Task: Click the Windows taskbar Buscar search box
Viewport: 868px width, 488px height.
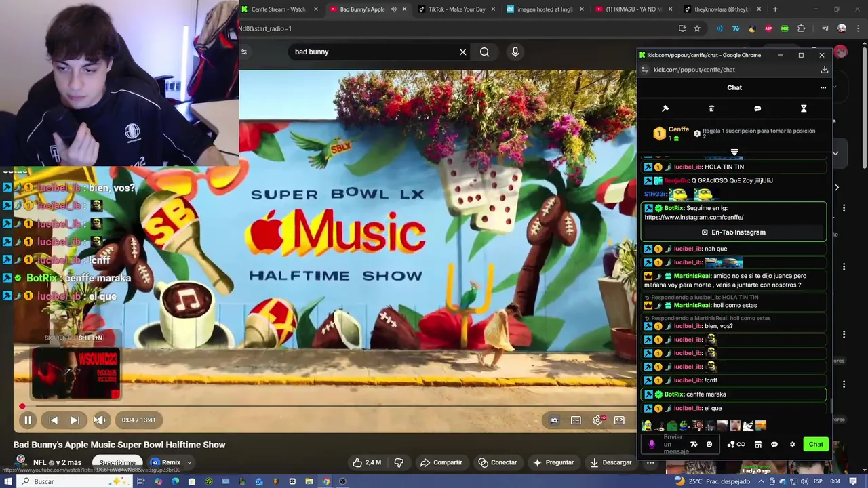Action: pos(75,481)
